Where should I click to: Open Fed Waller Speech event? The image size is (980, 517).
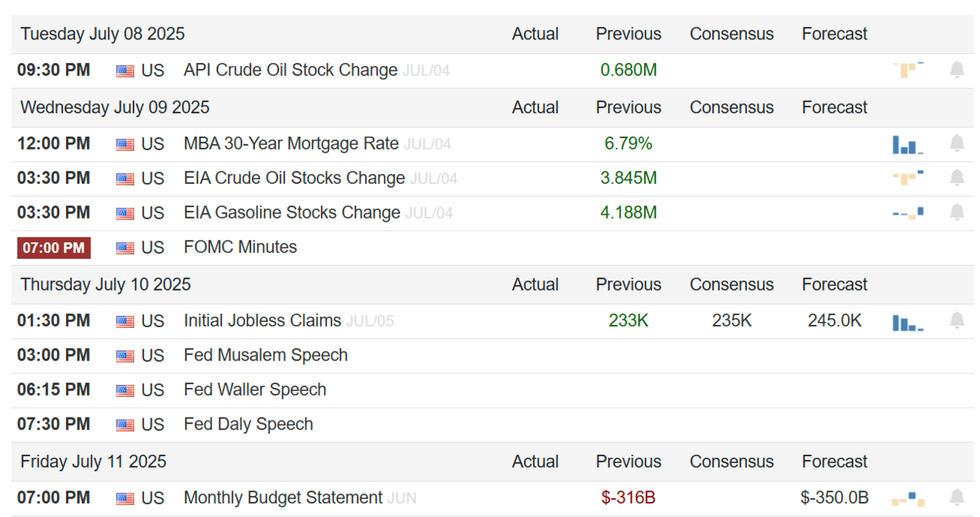[255, 390]
